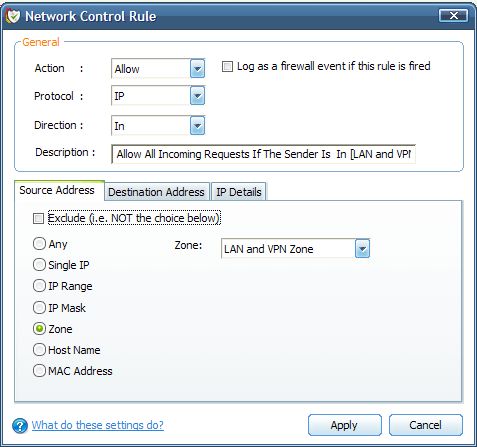Viewport: 477px width, 447px height.
Task: Click inside the Description text field
Action: pos(263,154)
